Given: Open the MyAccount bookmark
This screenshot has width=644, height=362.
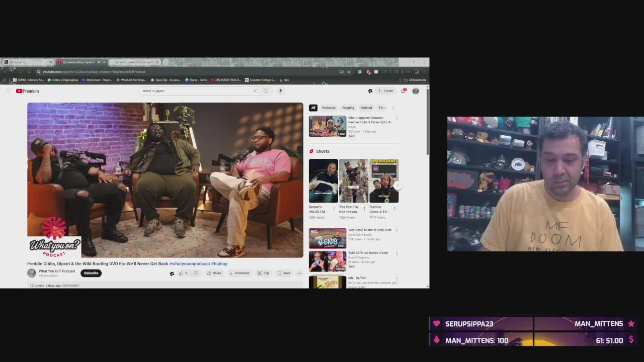Looking at the screenshot, I should tap(97, 80).
